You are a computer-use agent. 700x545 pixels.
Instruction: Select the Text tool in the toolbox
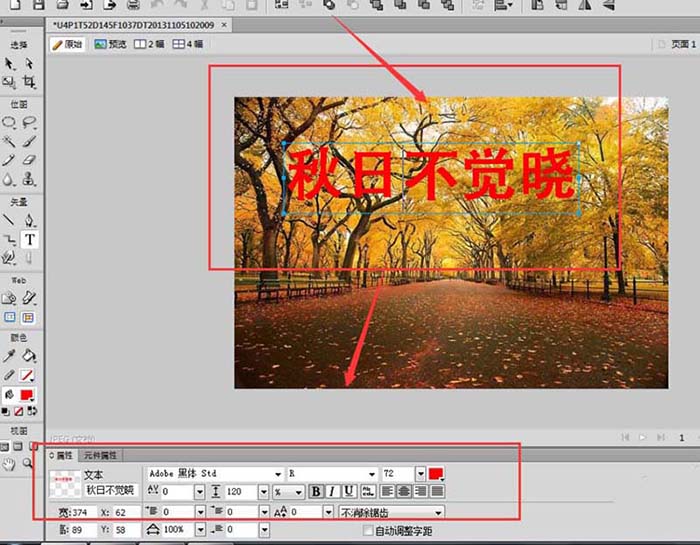30,240
